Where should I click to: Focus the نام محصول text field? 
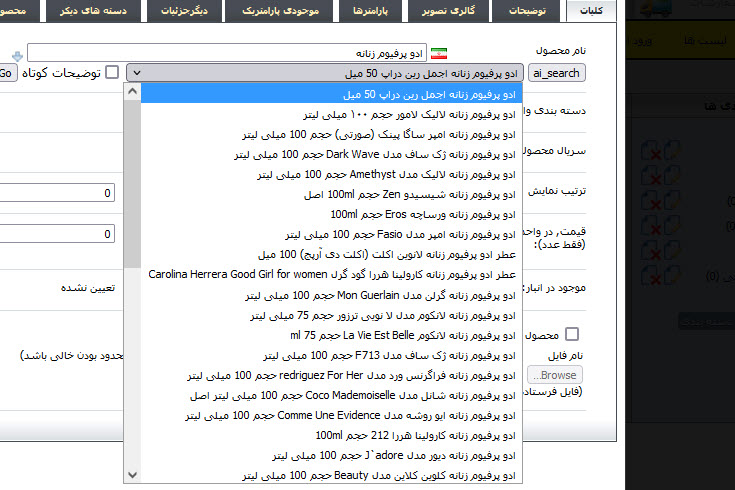point(227,53)
